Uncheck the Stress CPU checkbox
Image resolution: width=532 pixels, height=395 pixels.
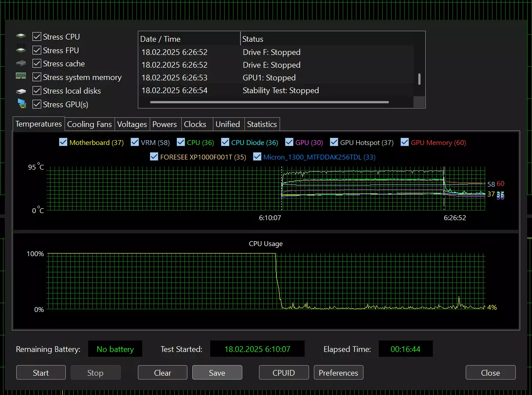click(37, 37)
